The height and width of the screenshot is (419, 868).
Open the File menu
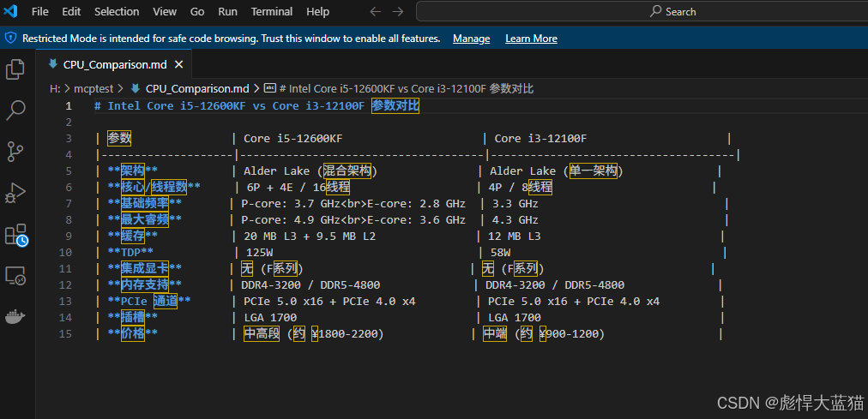(x=39, y=12)
